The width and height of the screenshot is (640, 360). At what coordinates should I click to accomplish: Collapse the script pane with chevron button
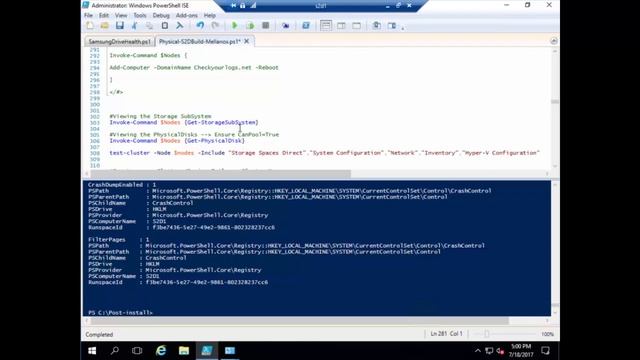pyautogui.click(x=554, y=41)
